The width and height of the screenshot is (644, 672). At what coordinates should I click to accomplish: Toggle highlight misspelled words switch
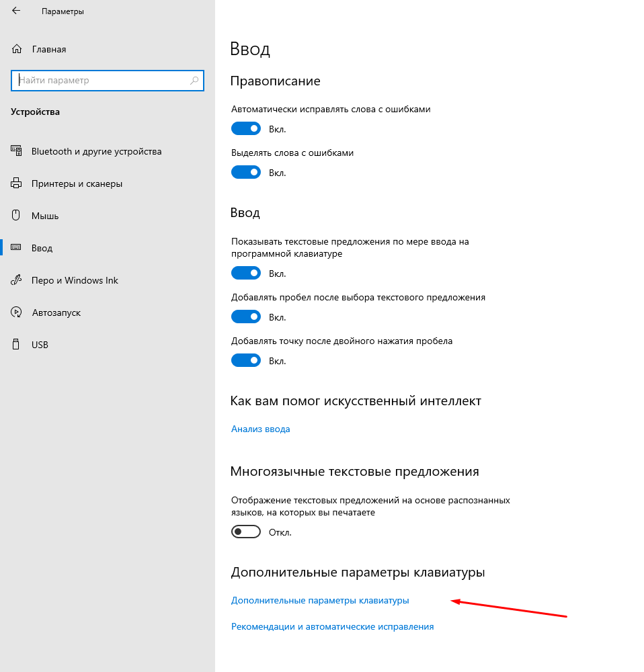246,172
